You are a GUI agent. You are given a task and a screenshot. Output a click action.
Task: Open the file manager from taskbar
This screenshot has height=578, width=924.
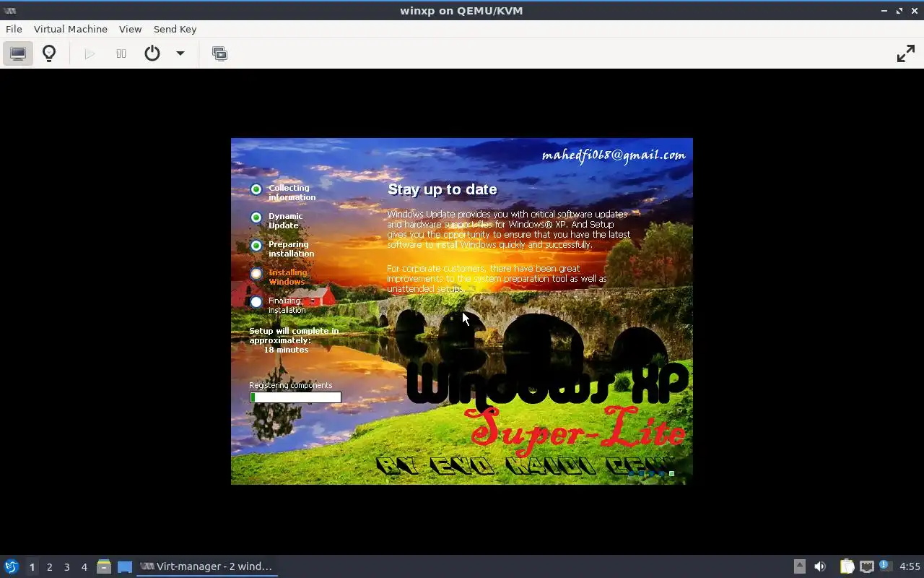tap(104, 566)
